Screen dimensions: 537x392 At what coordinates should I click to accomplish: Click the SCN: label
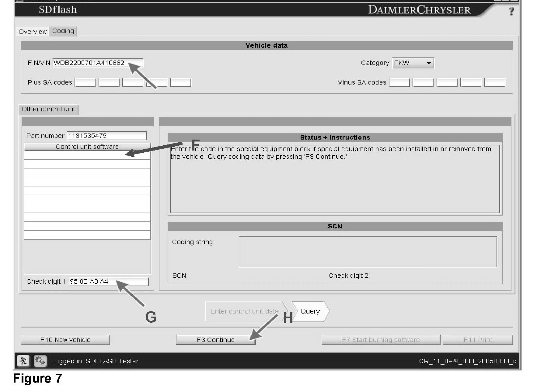(180, 276)
